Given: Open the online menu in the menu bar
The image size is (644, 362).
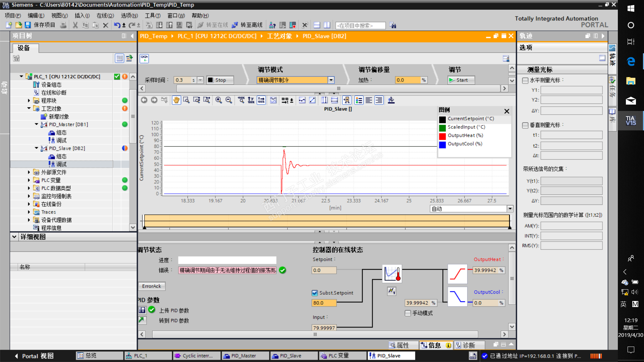Looking at the screenshot, I should point(105,15).
